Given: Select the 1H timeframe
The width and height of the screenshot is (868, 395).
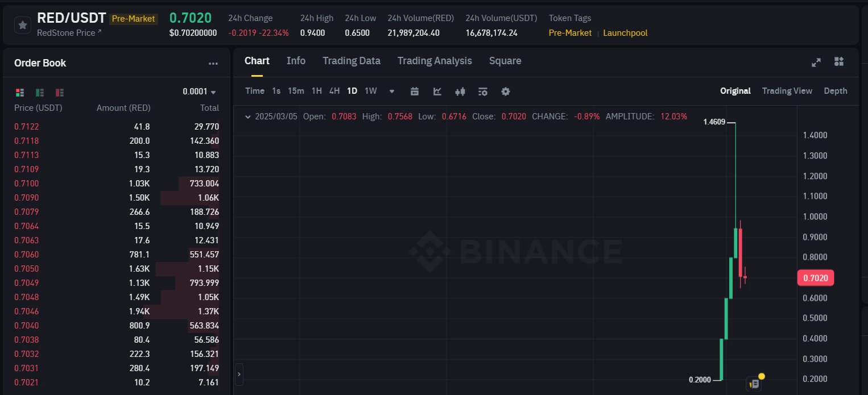Looking at the screenshot, I should 317,91.
